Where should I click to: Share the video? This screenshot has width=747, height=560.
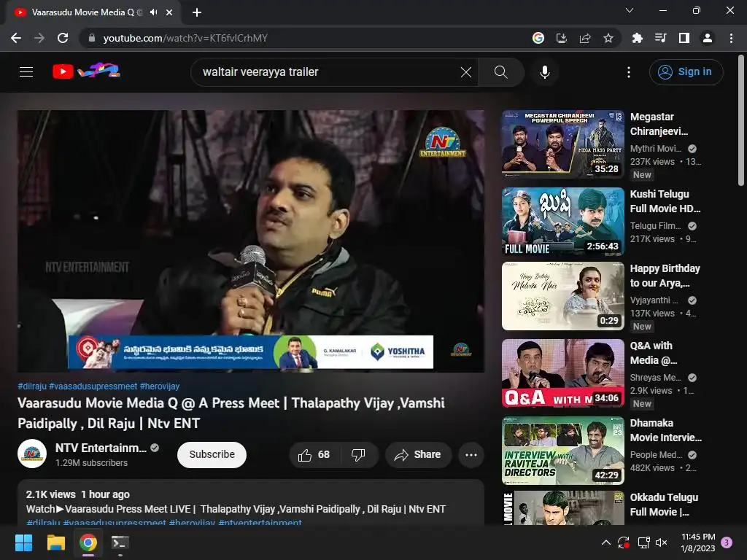tap(417, 455)
